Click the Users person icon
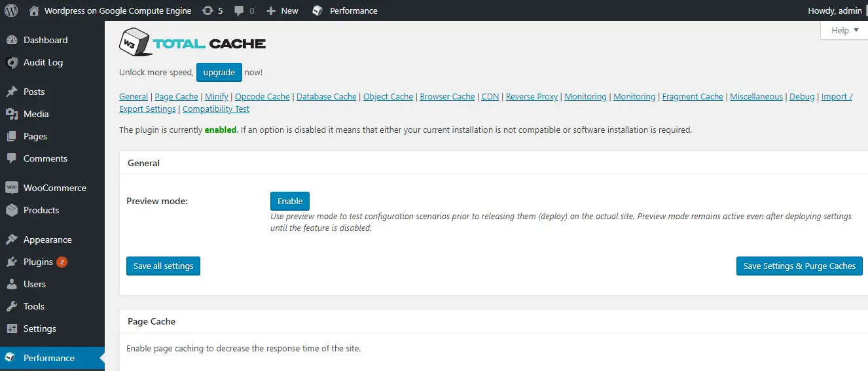The width and height of the screenshot is (868, 371). click(12, 284)
